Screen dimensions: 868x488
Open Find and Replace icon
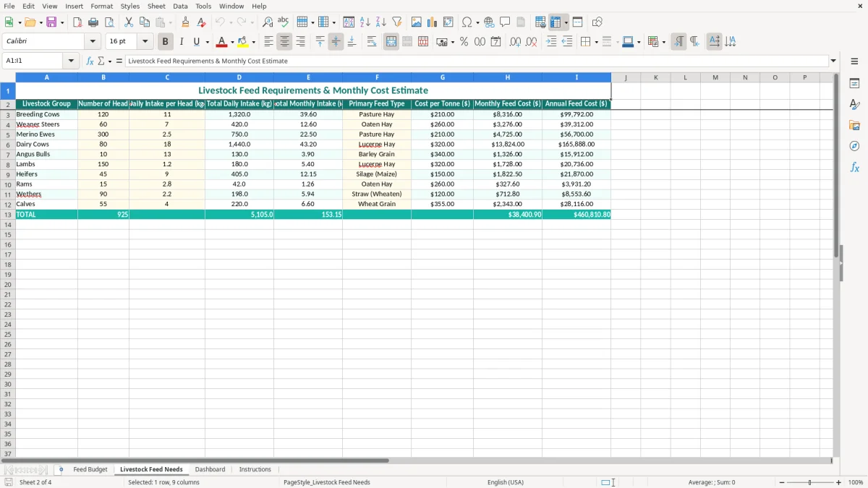(x=268, y=22)
